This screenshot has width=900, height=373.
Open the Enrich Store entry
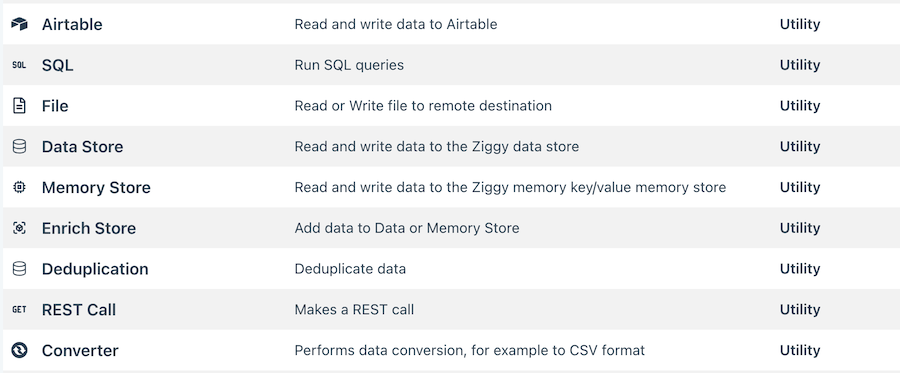pos(89,228)
